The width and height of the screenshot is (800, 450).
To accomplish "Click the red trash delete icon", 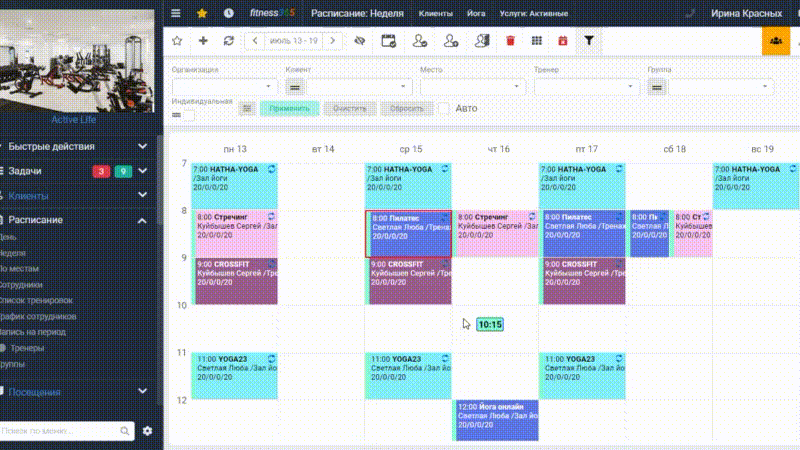I will (x=510, y=41).
